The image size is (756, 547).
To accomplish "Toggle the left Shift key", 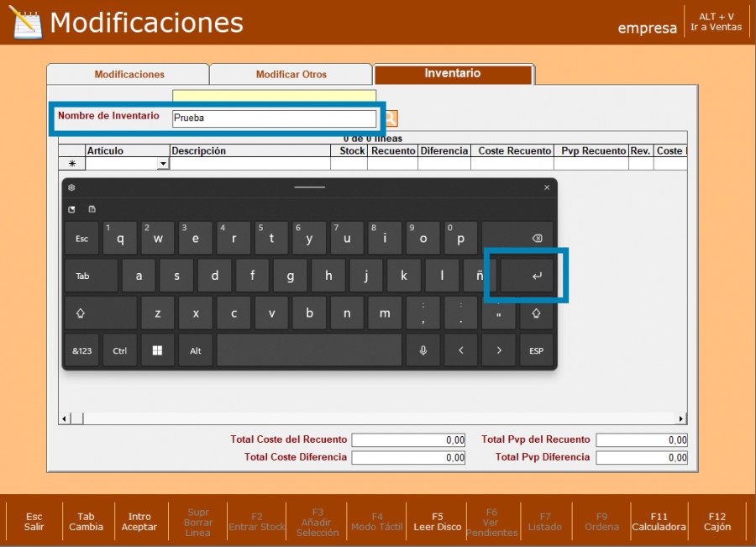I will (x=81, y=313).
